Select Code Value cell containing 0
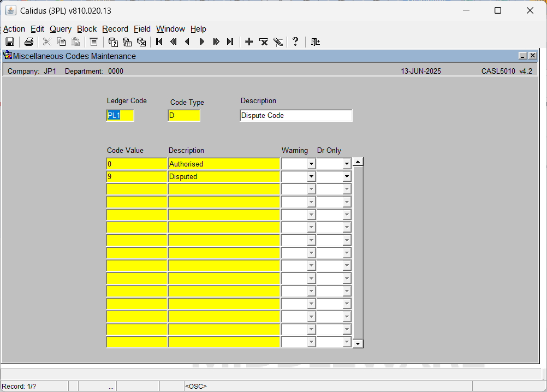Image resolution: width=547 pixels, height=392 pixels. pos(136,164)
